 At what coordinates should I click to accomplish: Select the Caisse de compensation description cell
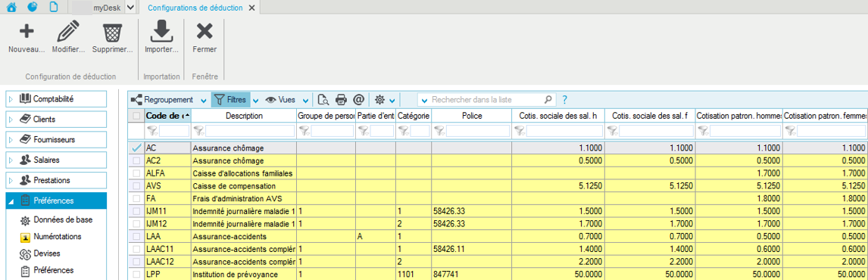tap(244, 186)
